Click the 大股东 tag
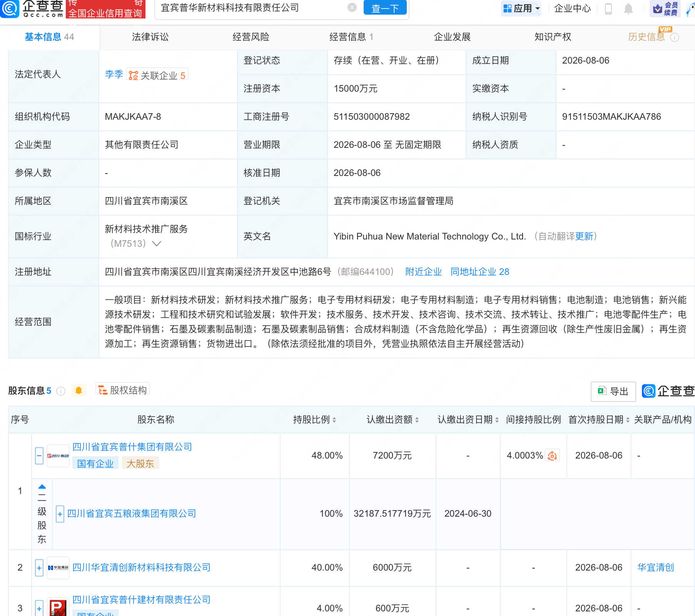Viewport: 695px width, 616px height. 140,464
